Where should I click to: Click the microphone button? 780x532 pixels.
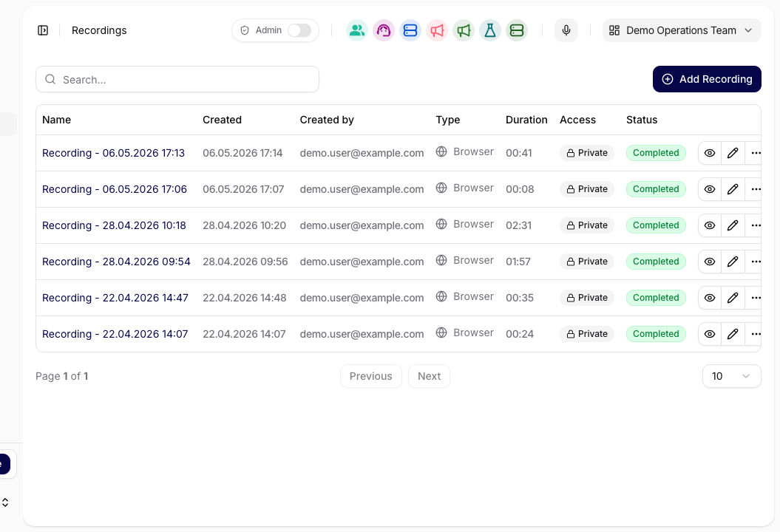[x=566, y=30]
